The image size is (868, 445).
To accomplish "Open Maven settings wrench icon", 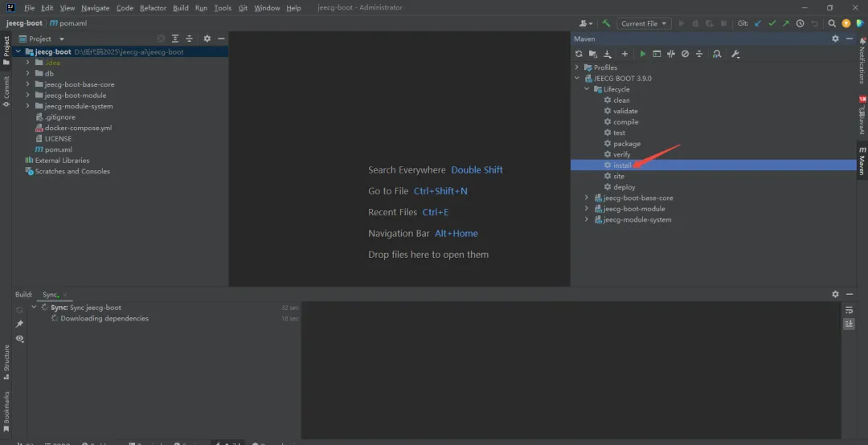I will 735,54.
